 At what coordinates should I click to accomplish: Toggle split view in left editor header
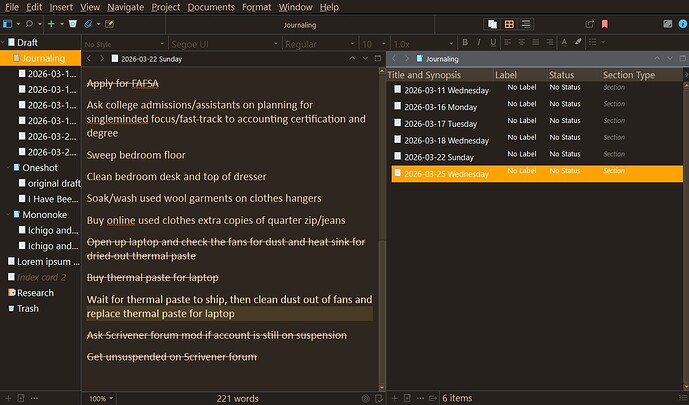[x=377, y=58]
